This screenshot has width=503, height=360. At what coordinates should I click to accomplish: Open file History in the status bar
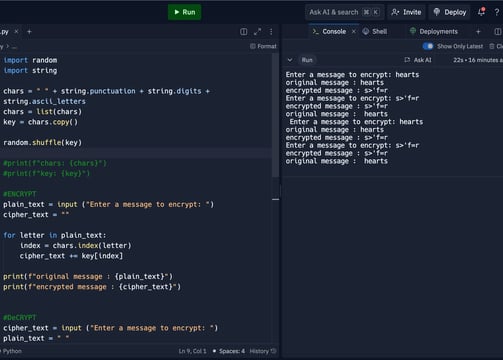pyautogui.click(x=263, y=351)
